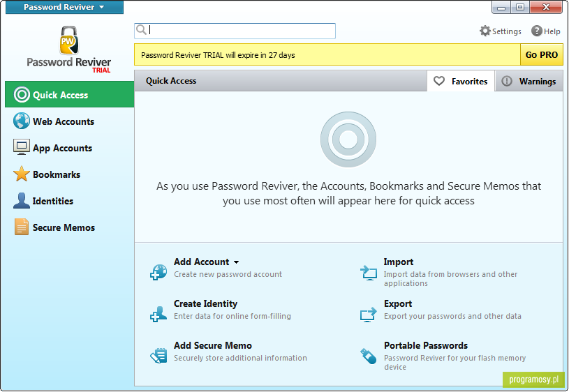569x392 pixels.
Task: Click the trial expiry notice text
Action: [x=218, y=55]
